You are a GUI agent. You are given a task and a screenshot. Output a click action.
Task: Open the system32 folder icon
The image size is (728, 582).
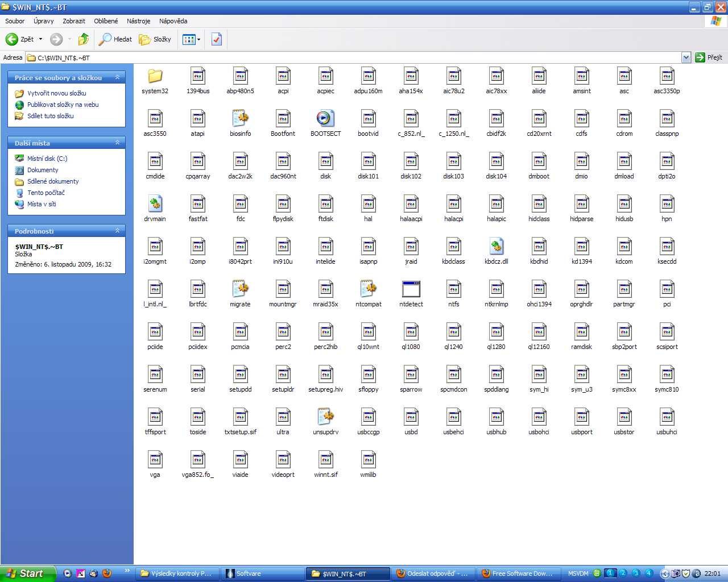point(155,76)
